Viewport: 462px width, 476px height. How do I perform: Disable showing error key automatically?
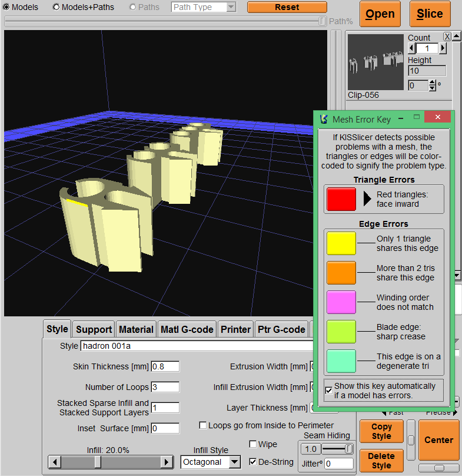tap(328, 391)
